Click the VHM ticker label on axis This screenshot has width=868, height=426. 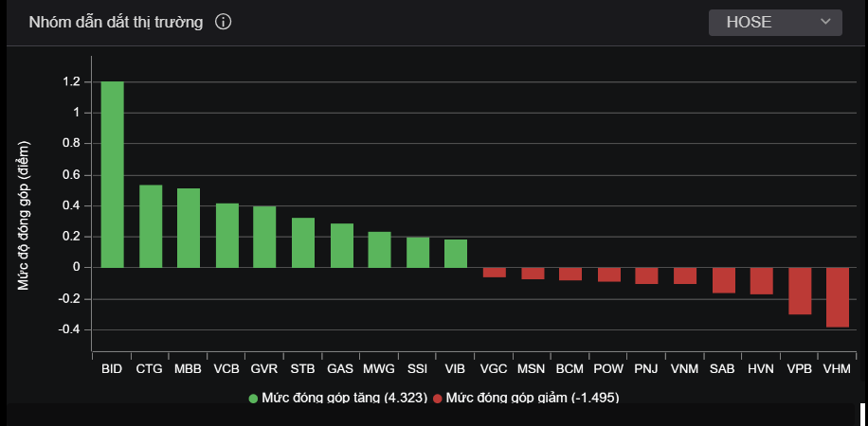(838, 368)
